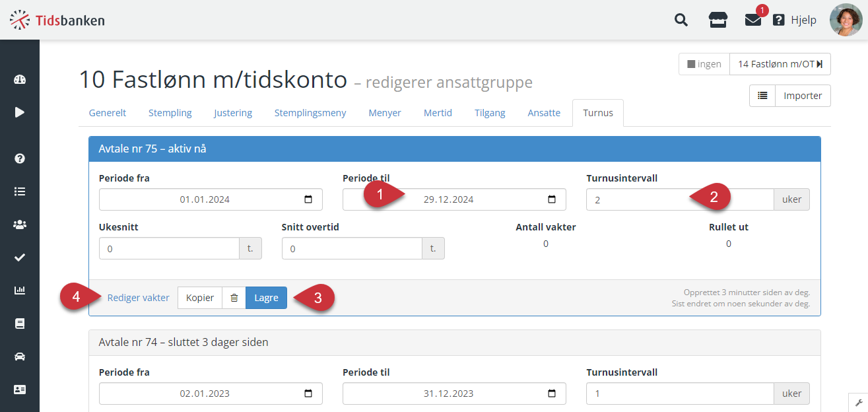
Task: Open the book icon in sidebar
Action: pos(20,324)
